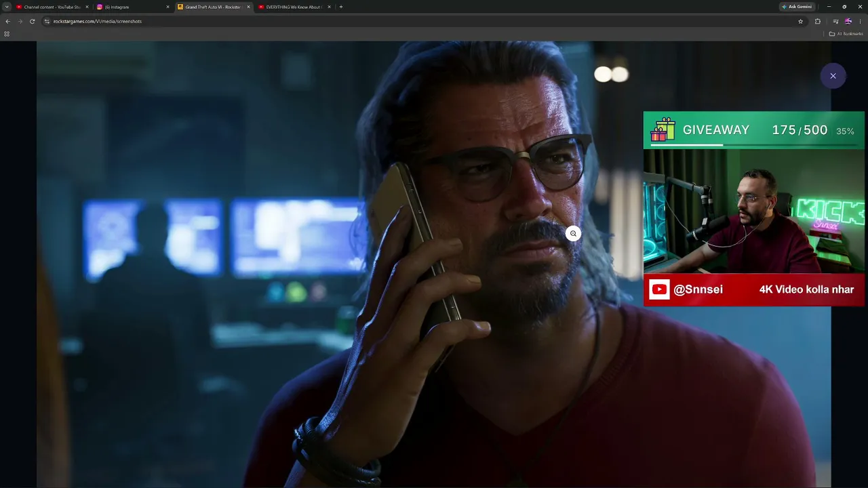The image size is (868, 488).
Task: Bookmark this page with the star icon
Action: pos(800,21)
